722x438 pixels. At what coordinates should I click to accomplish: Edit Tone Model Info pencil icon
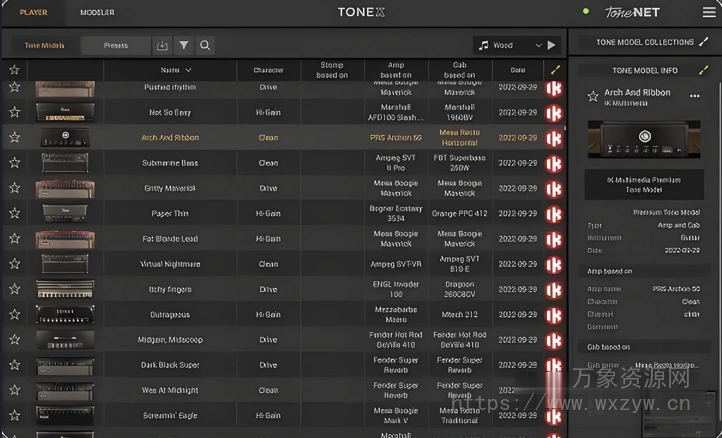[704, 70]
